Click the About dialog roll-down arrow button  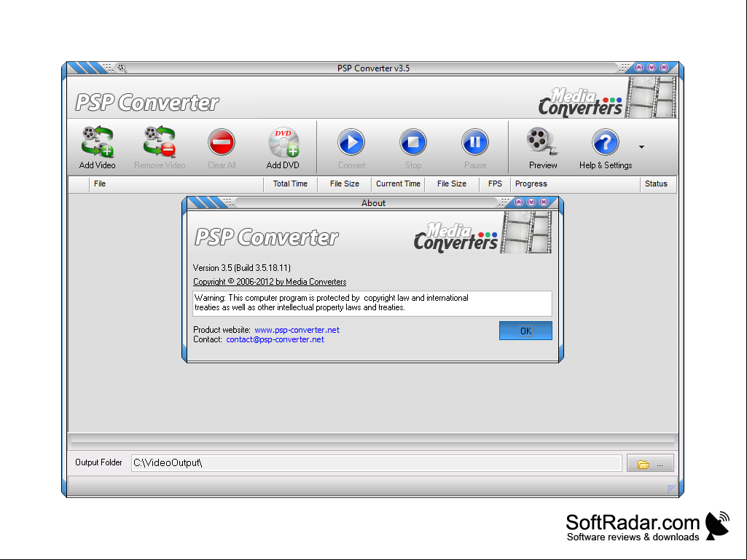[531, 202]
